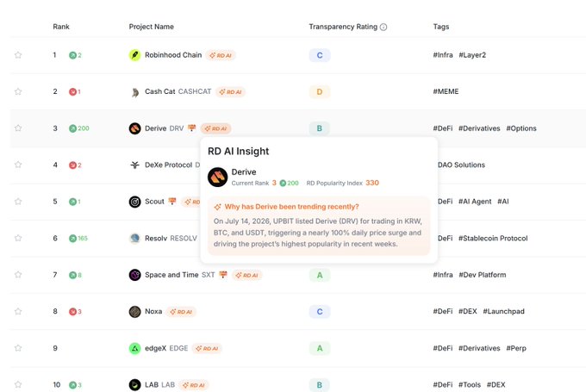Select the #Perp tag on edgeX row

click(516, 348)
